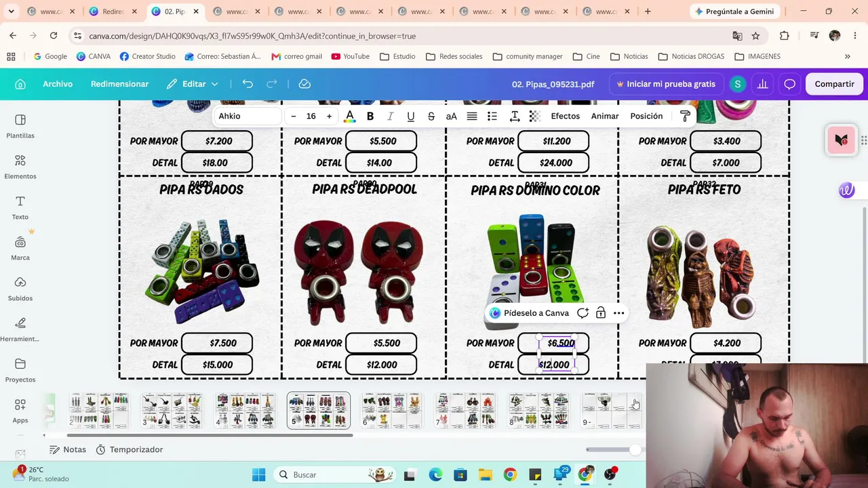This screenshot has width=868, height=488.
Task: Open Texto panel in sidebar
Action: (x=20, y=207)
